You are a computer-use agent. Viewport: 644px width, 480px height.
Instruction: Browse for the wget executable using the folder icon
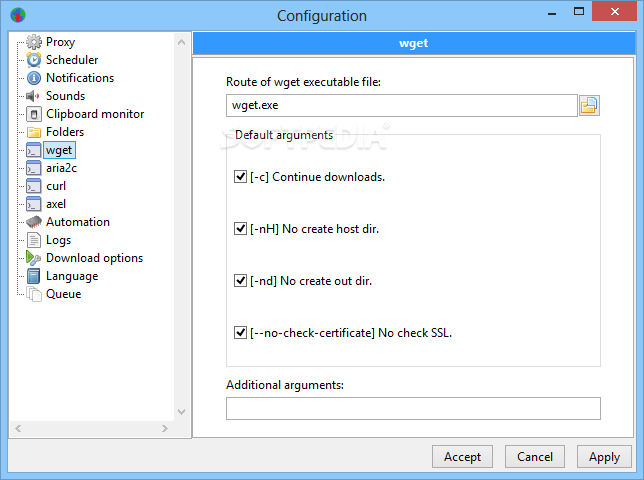pos(589,106)
